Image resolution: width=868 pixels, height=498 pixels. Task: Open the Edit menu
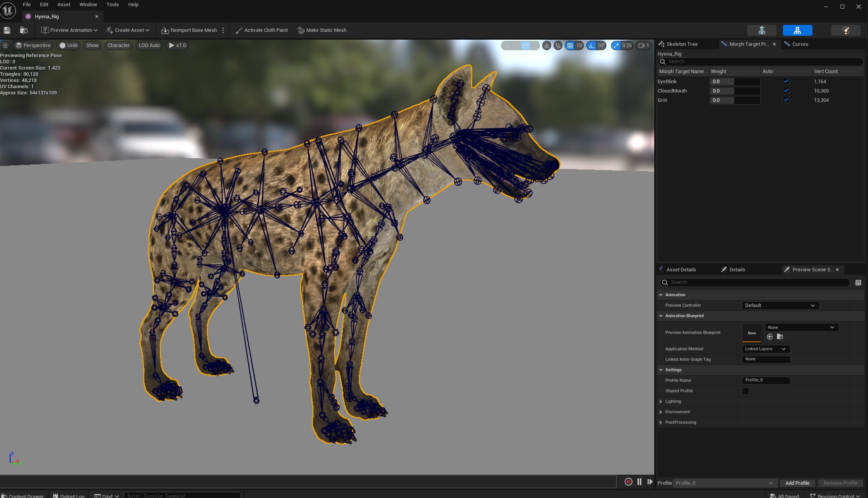44,5
